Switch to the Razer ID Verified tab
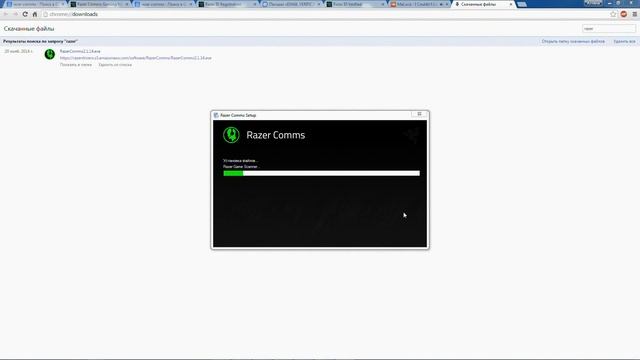 pos(356,4)
